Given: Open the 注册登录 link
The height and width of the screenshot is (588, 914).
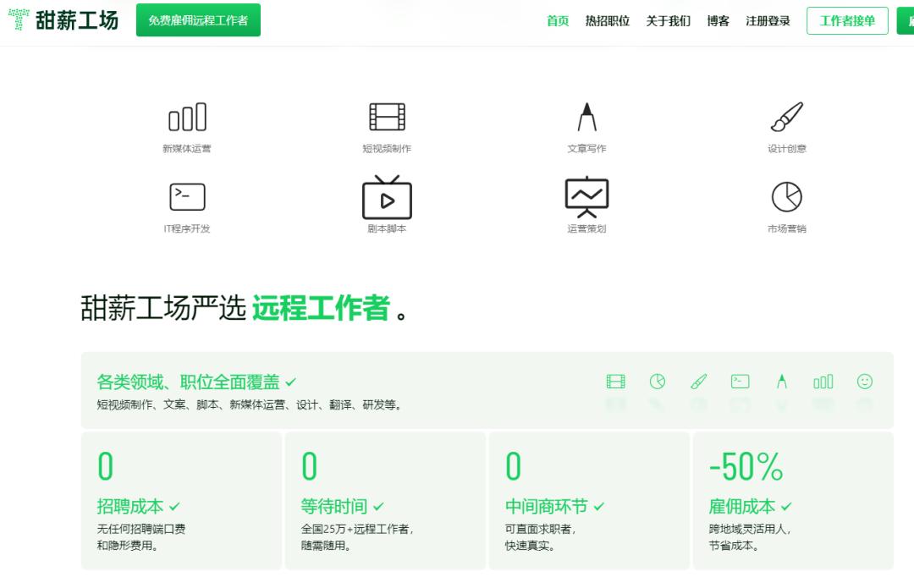Looking at the screenshot, I should [767, 20].
